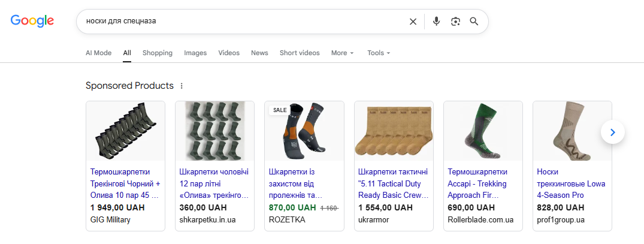Open GIG Military black socks thumbnail
The image size is (644, 244).
[125, 131]
